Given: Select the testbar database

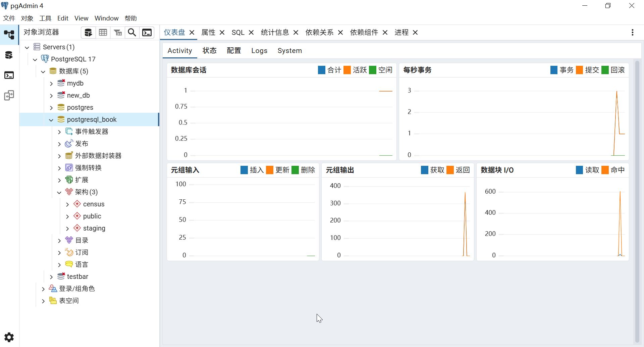Looking at the screenshot, I should pos(77,277).
